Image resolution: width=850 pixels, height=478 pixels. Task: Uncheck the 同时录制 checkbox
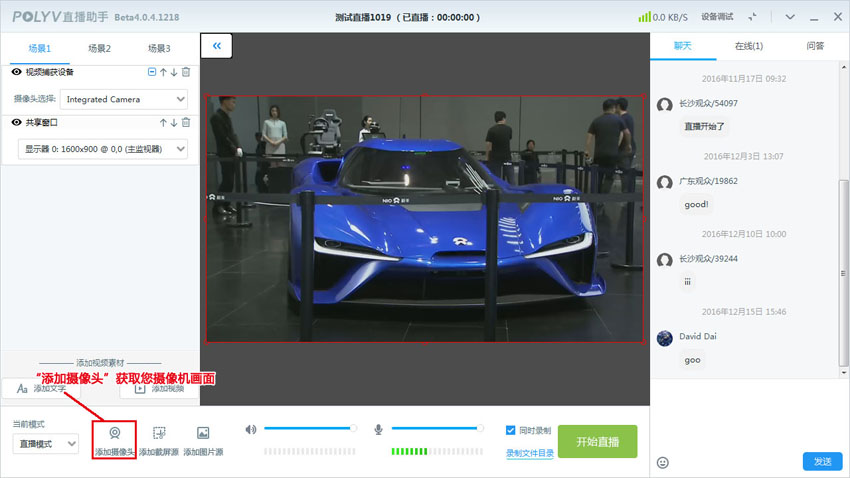(x=511, y=430)
